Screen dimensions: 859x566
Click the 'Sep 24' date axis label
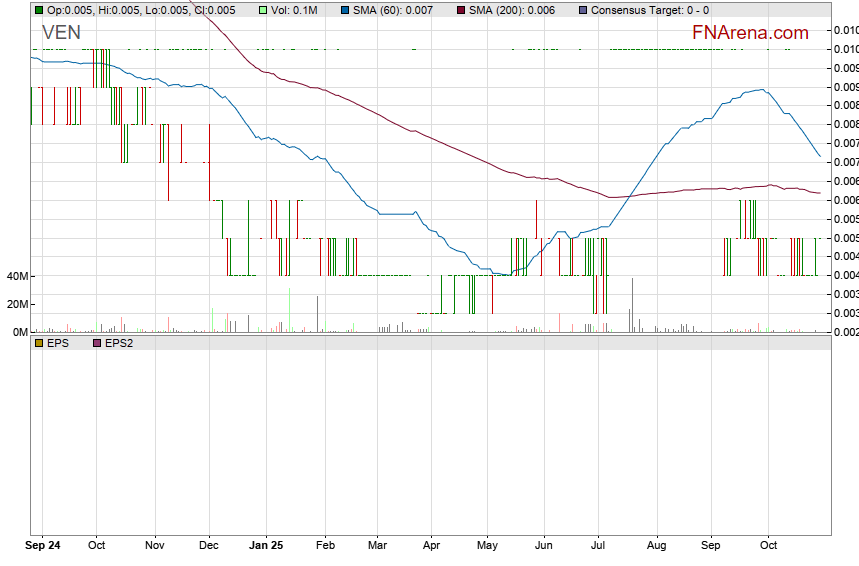42,546
